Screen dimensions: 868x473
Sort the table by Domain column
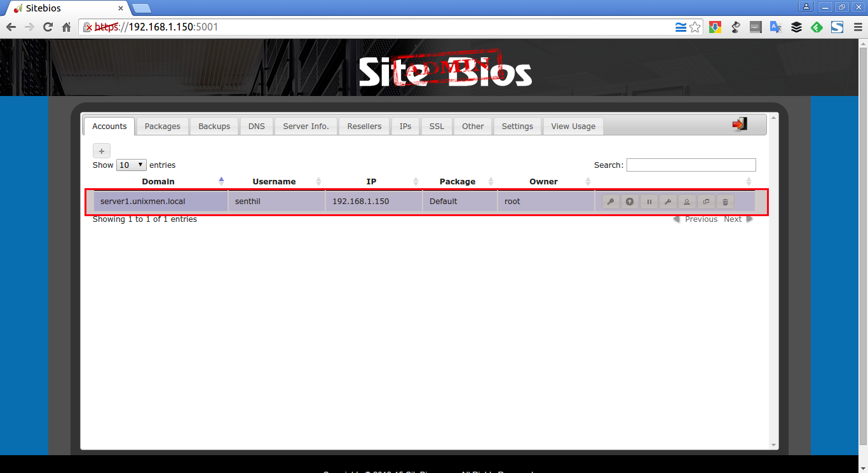[x=158, y=181]
